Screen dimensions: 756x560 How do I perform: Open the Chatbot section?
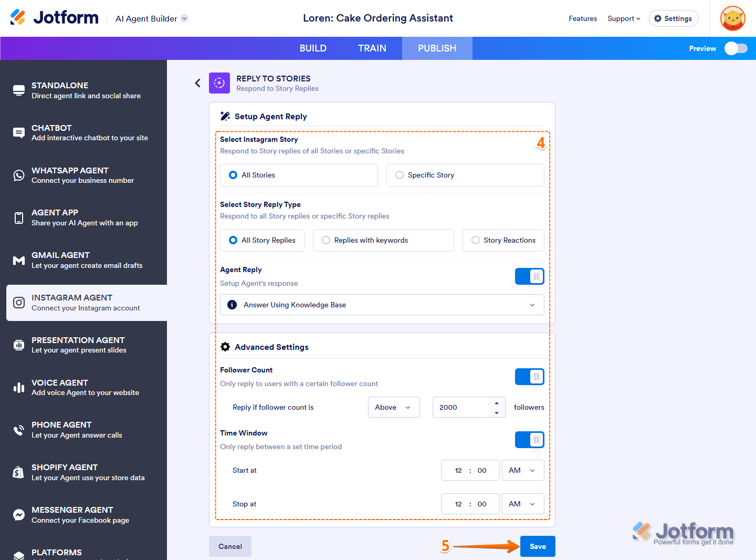coord(87,133)
